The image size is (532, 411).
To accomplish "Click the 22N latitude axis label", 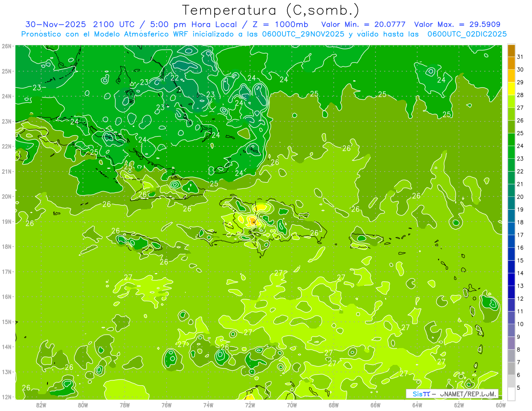I will pos(7,146).
